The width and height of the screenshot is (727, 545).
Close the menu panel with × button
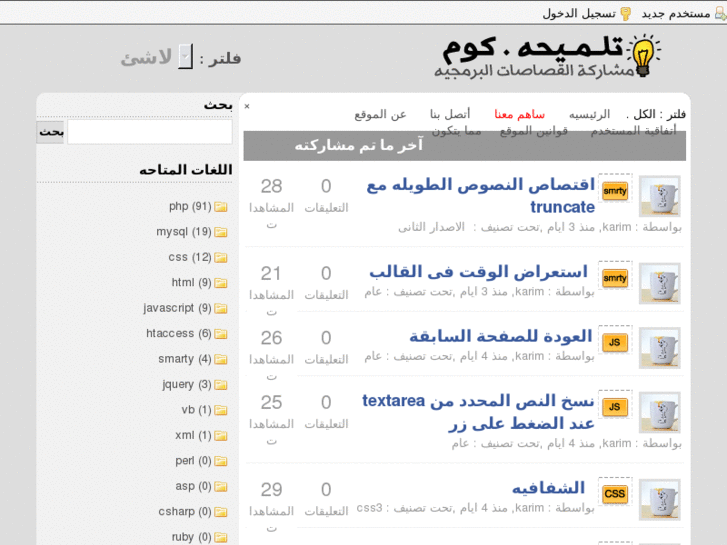(x=247, y=106)
